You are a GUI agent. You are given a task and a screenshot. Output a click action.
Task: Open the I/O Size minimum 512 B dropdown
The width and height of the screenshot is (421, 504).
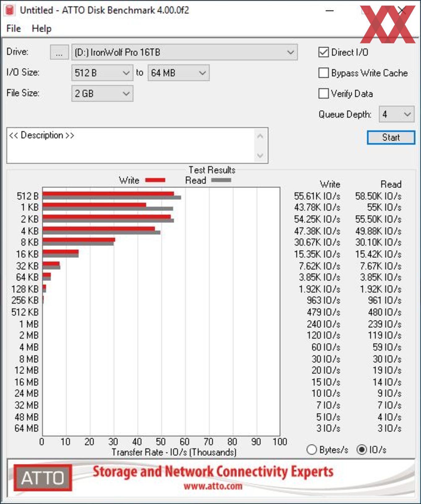click(x=102, y=73)
